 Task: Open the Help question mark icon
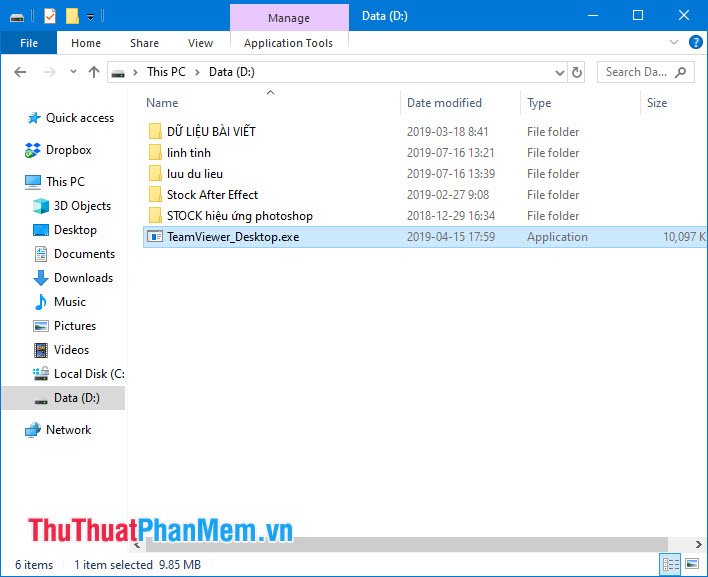tap(695, 42)
